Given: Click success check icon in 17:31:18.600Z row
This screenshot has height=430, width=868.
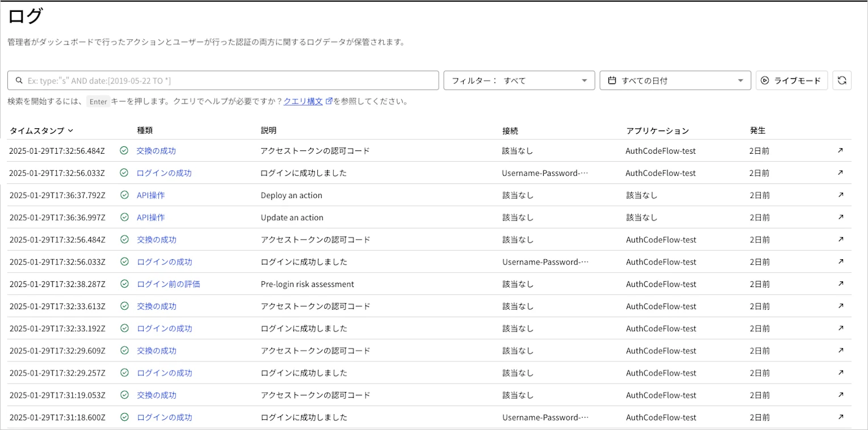Looking at the screenshot, I should coord(124,417).
